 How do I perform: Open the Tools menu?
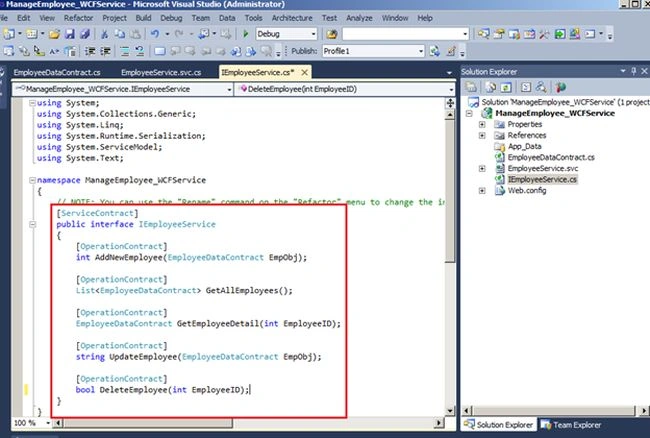point(253,18)
